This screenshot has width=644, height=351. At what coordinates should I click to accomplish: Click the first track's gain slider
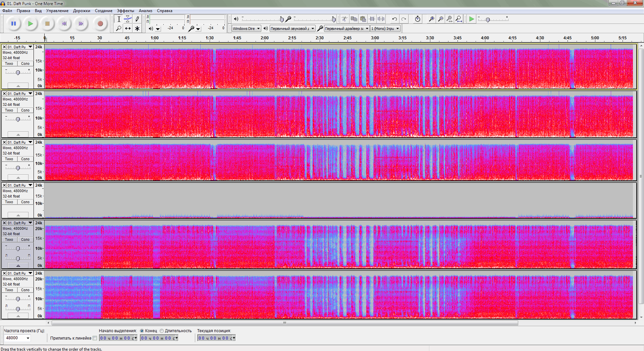coord(18,72)
